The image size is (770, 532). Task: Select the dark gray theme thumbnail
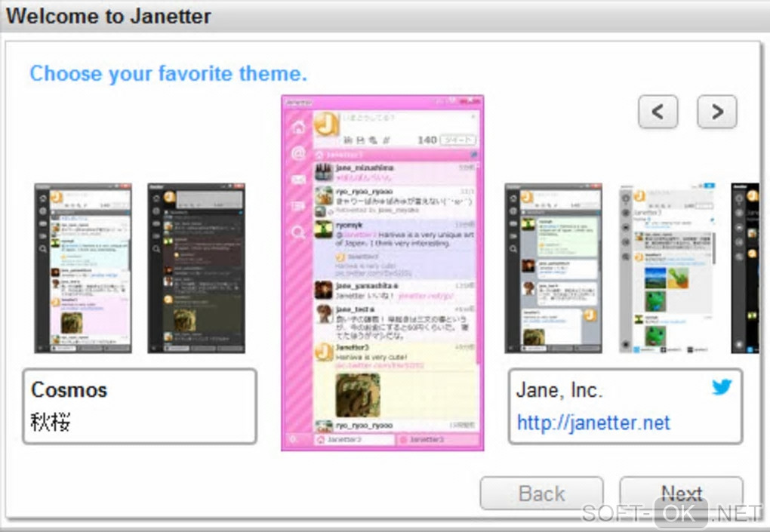(196, 268)
